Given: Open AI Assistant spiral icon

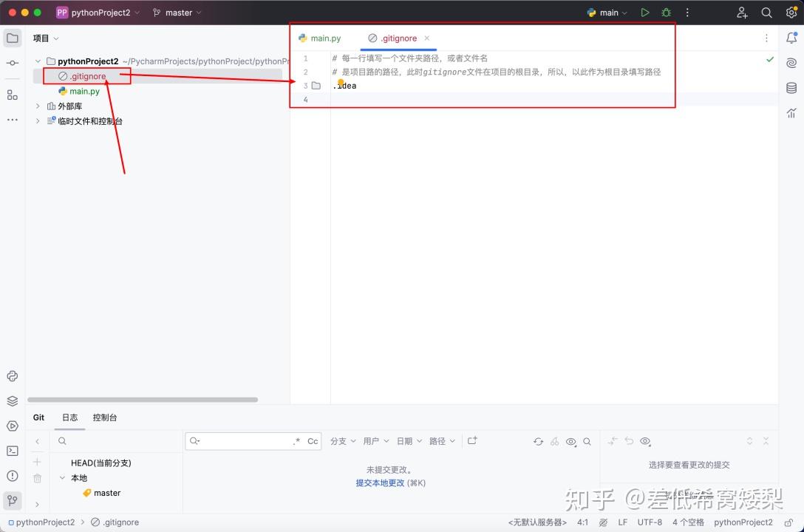Looking at the screenshot, I should pos(791,63).
